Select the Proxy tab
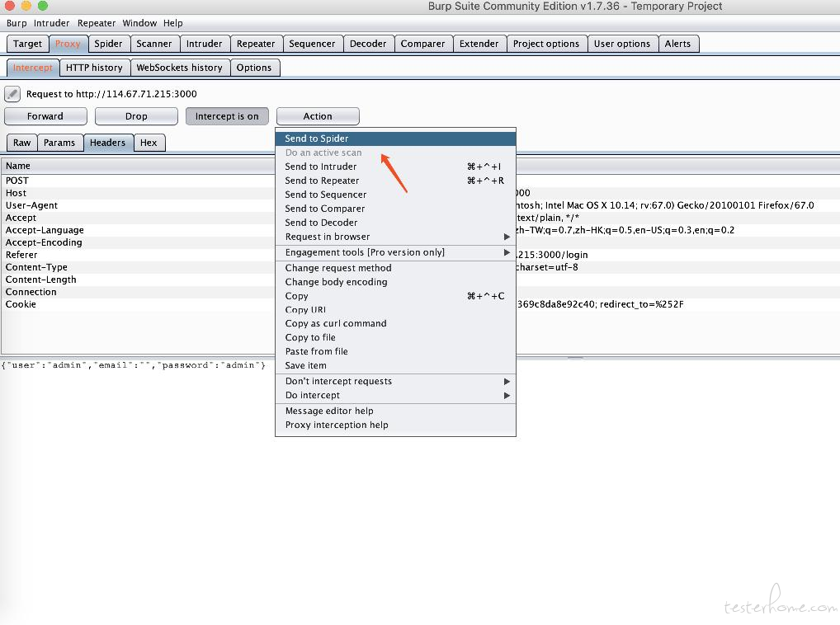This screenshot has height=625, width=840. 68,44
